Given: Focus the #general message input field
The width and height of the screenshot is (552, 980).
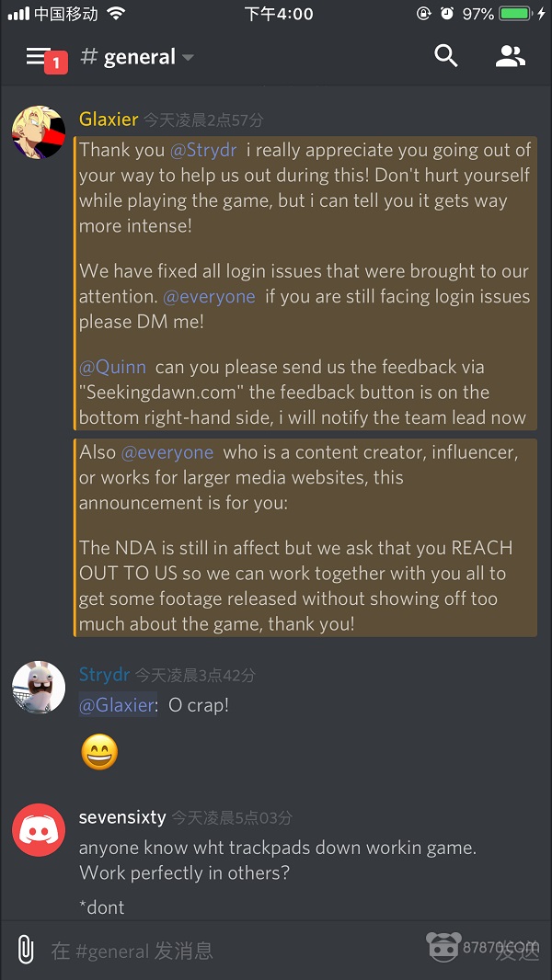Looking at the screenshot, I should pyautogui.click(x=237, y=951).
